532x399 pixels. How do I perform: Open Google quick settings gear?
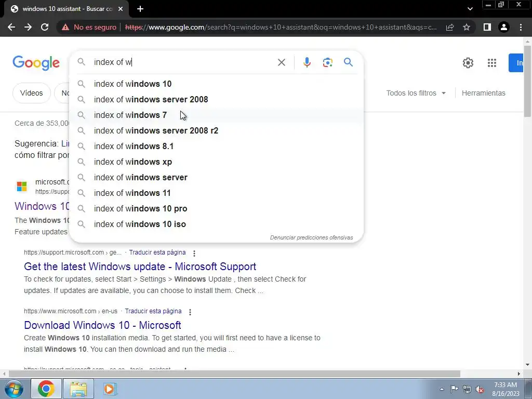pyautogui.click(x=468, y=63)
